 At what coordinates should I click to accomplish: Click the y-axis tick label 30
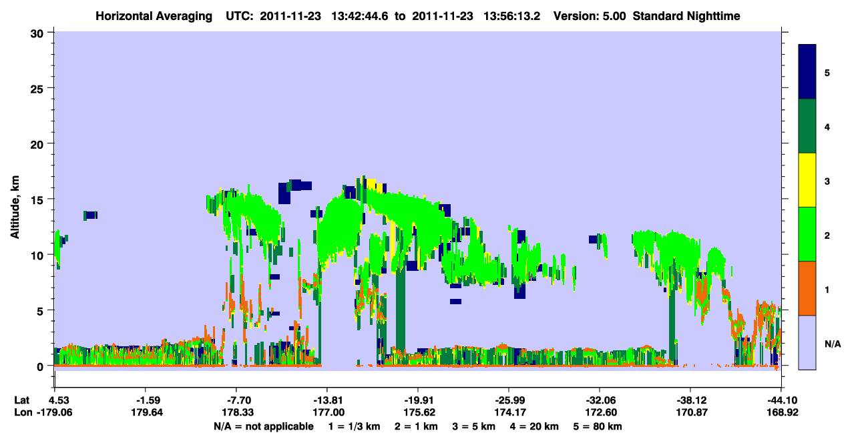pyautogui.click(x=39, y=33)
